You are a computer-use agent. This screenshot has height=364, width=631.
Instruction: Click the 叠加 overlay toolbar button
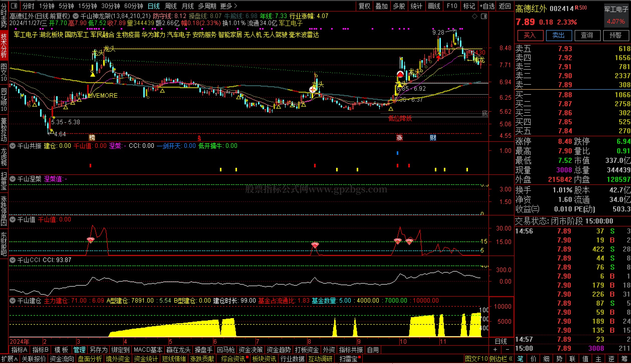coord(382,6)
